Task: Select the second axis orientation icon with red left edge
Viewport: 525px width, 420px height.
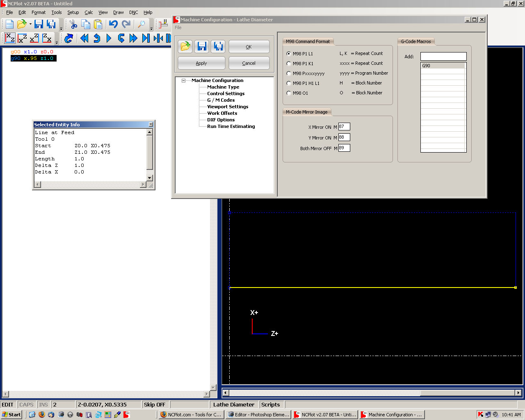Action: click(23, 38)
